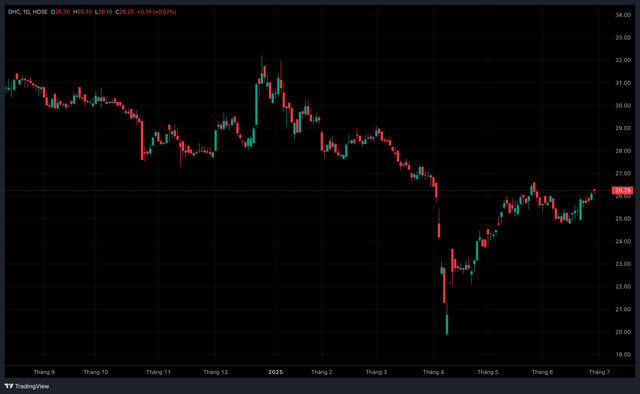The image size is (640, 394).
Task: Click the 25.00 price axis label
Action: (x=623, y=219)
